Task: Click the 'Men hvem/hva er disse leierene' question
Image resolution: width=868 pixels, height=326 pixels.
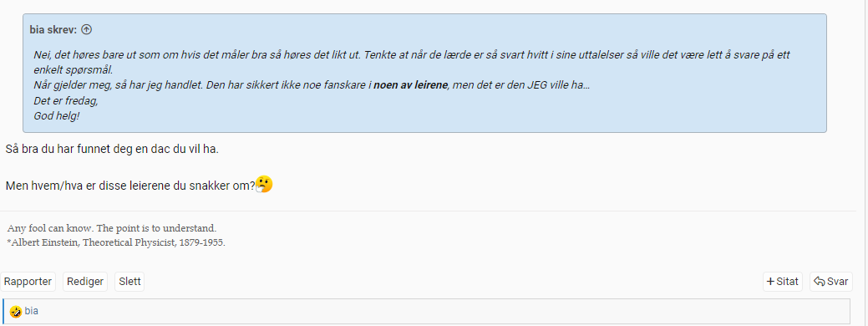Action: (130, 186)
